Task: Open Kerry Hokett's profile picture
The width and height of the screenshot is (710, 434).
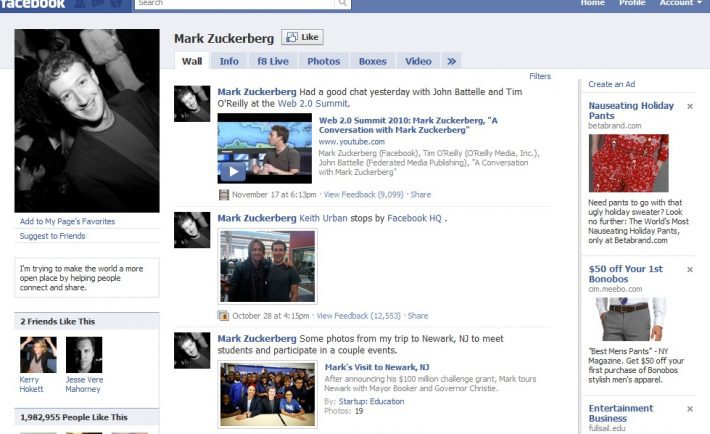Action: [x=38, y=355]
